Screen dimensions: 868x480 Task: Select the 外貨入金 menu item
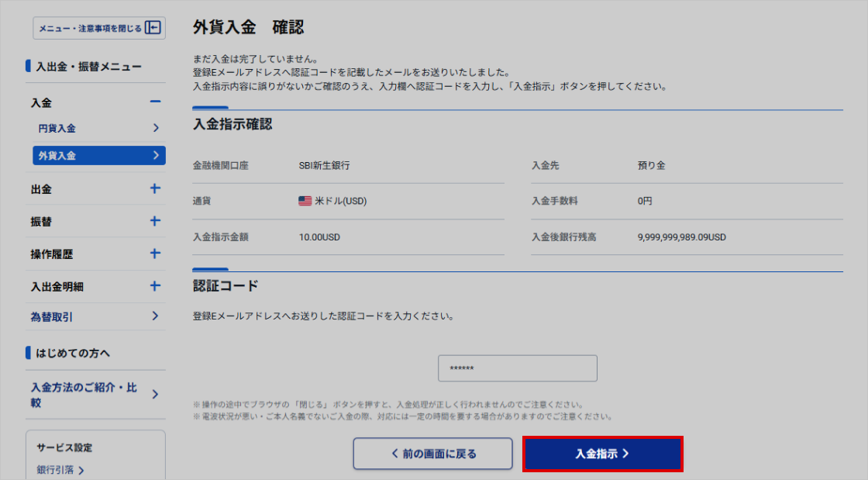coord(98,156)
